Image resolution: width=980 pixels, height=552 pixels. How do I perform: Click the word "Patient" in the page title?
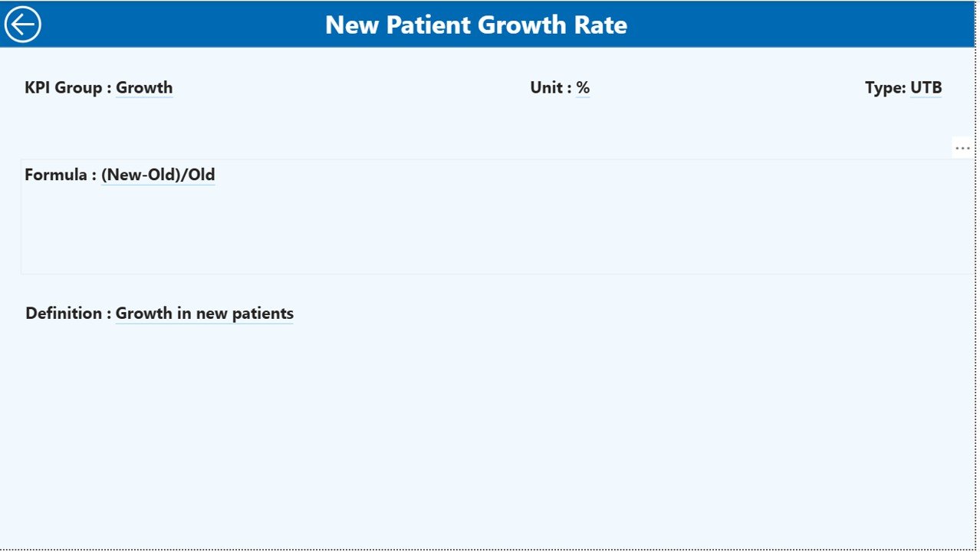[x=428, y=25]
